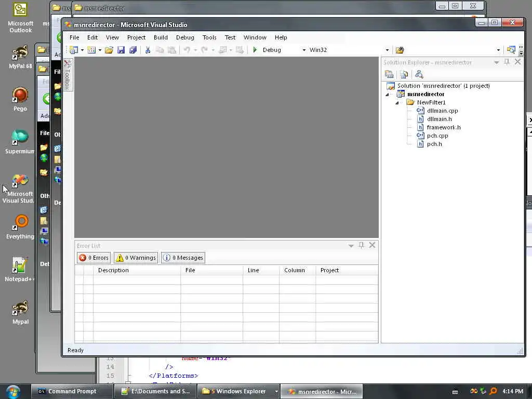Viewport: 532px width, 399px height.
Task: Click the Paste toolbar icon
Action: click(x=172, y=50)
